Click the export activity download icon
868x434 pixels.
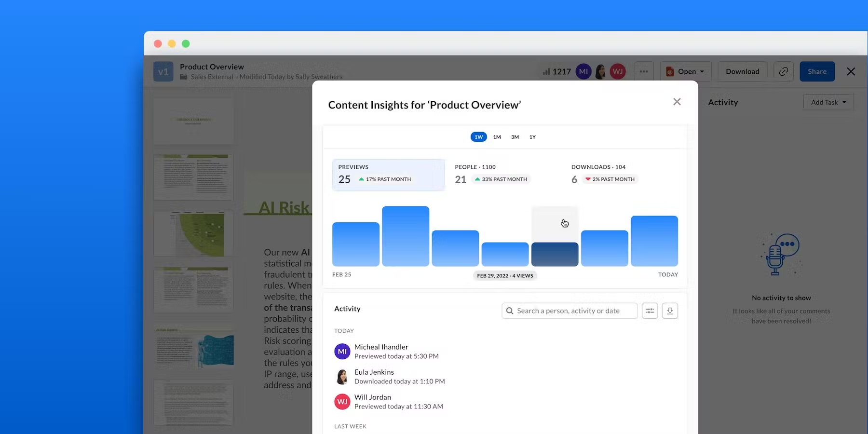(670, 311)
